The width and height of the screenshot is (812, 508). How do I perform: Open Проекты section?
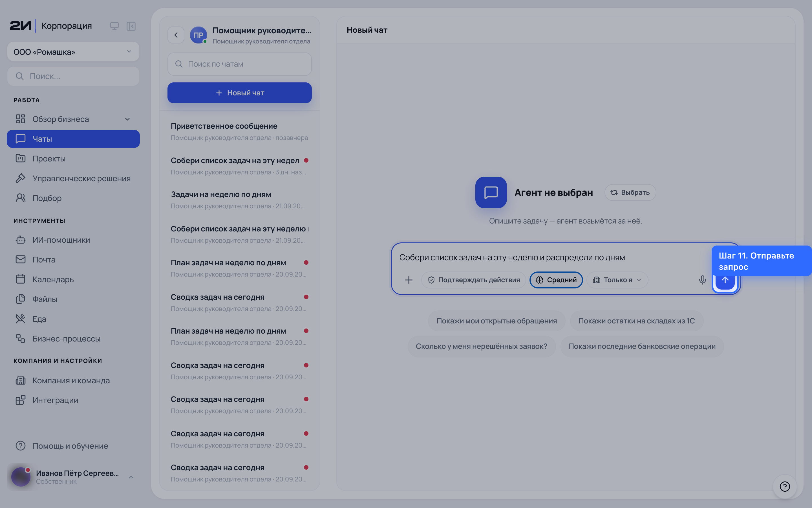pos(73,159)
